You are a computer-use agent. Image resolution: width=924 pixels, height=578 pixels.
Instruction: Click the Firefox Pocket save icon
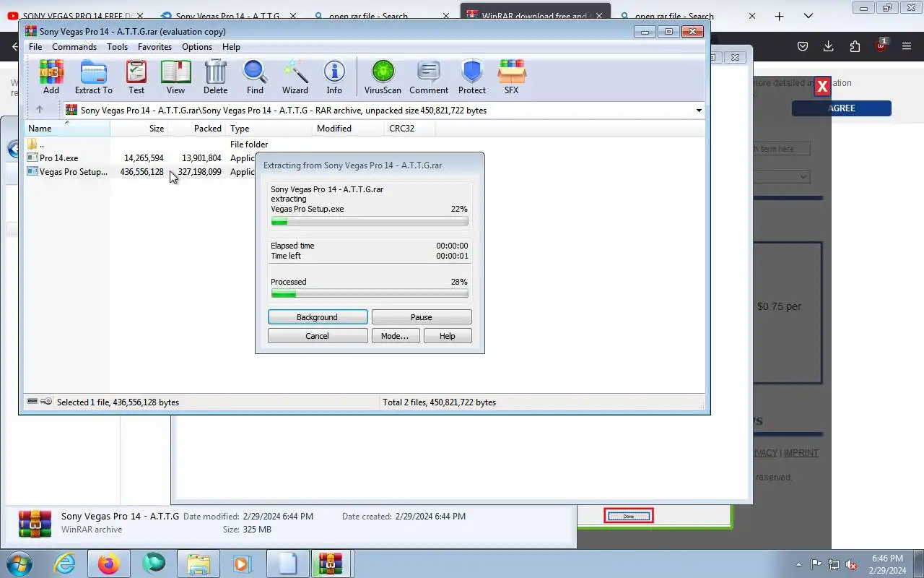point(803,46)
